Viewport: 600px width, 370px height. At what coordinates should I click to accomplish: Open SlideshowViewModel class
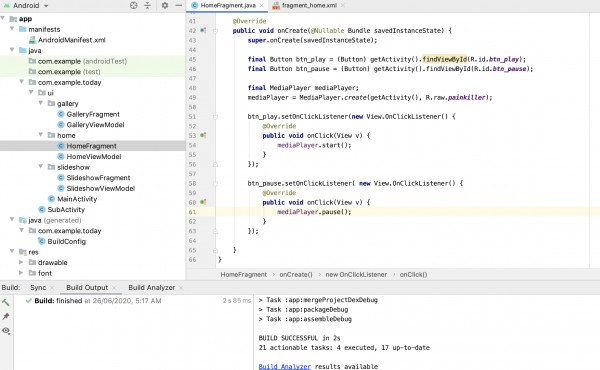[100, 188]
